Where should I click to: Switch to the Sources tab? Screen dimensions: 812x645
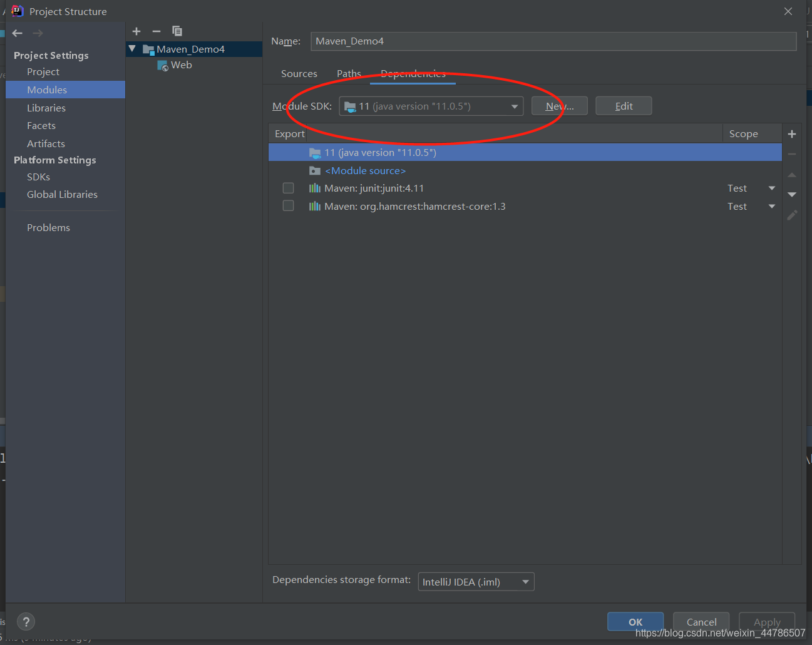299,74
